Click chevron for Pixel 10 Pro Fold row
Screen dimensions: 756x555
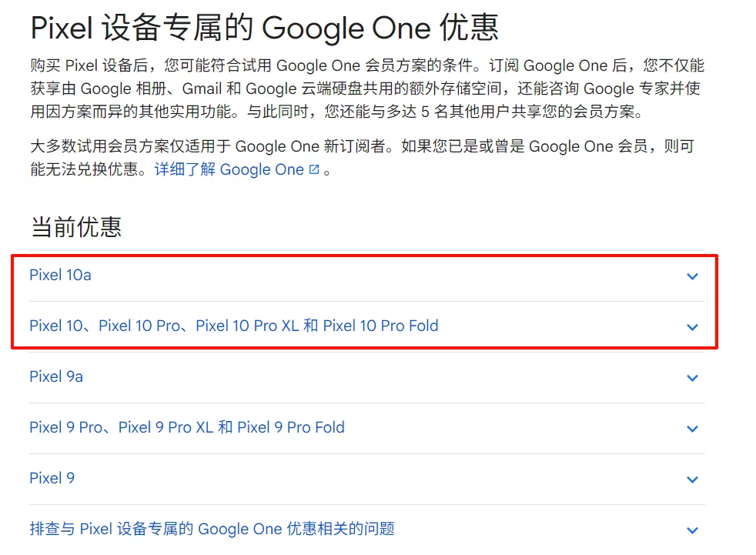pos(692,327)
